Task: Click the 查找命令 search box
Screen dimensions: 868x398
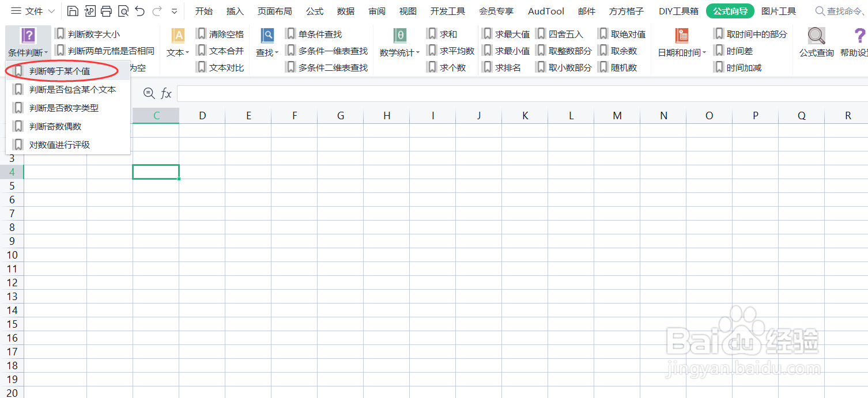Action: [841, 11]
